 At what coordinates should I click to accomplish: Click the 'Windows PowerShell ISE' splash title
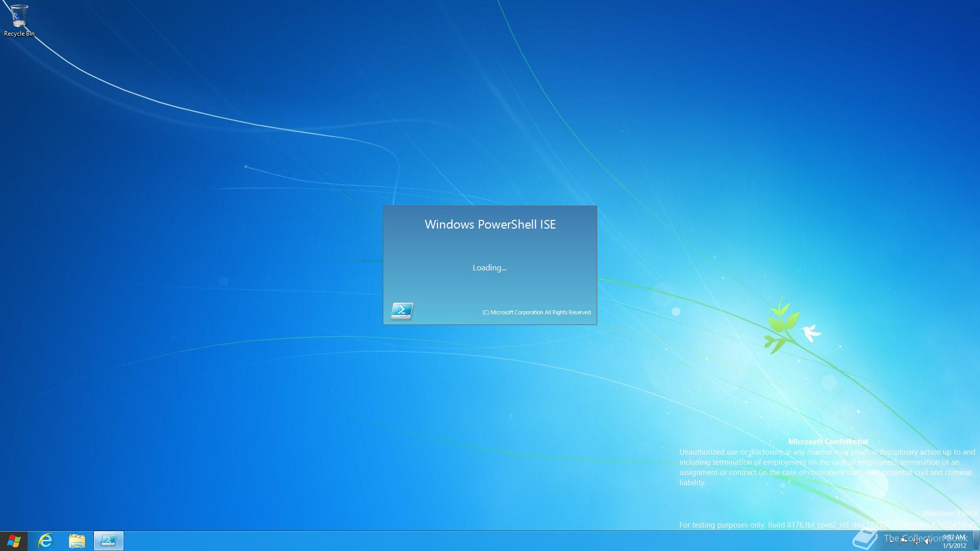click(490, 224)
